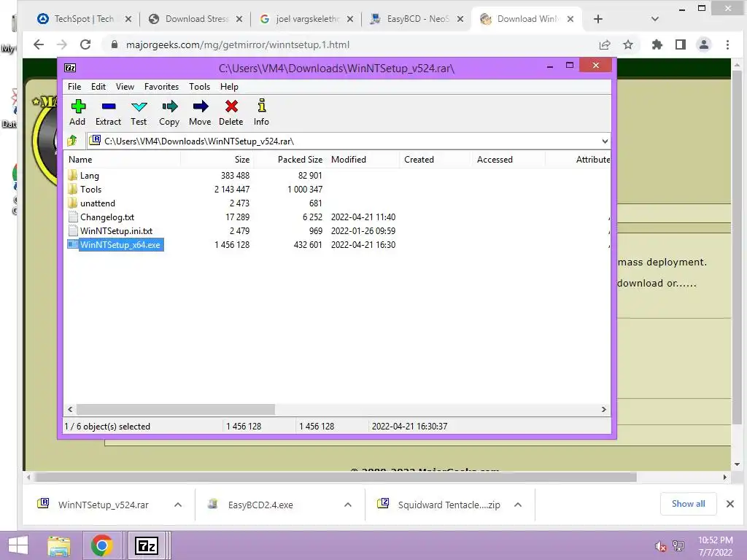Viewport: 747px width, 560px height.
Task: Click the muted volume tray icon
Action: tap(660, 546)
